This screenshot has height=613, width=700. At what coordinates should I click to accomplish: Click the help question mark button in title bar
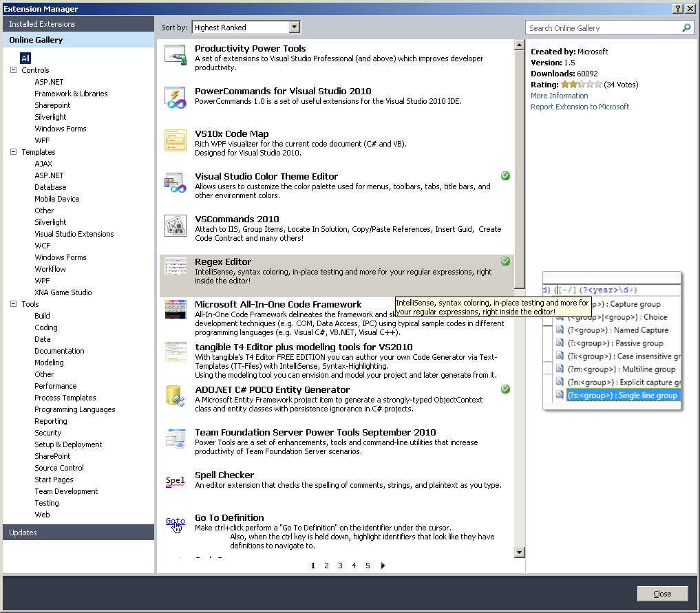pyautogui.click(x=678, y=8)
